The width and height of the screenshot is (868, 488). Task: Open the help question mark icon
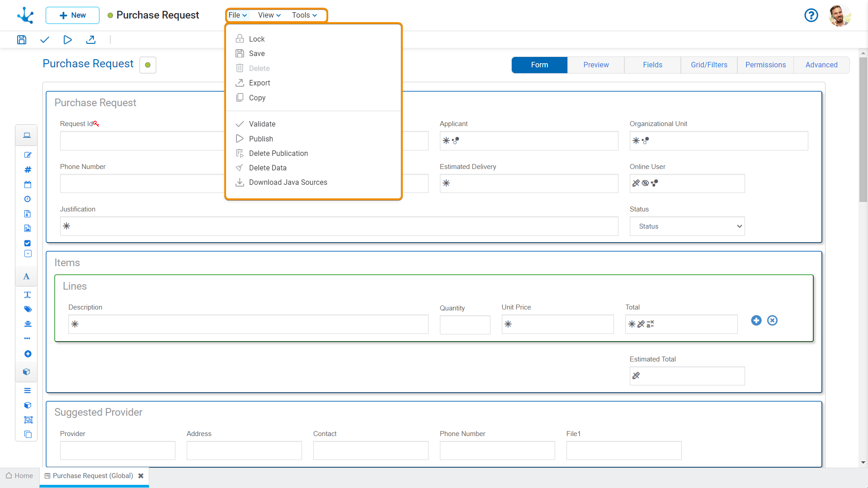pos(811,15)
